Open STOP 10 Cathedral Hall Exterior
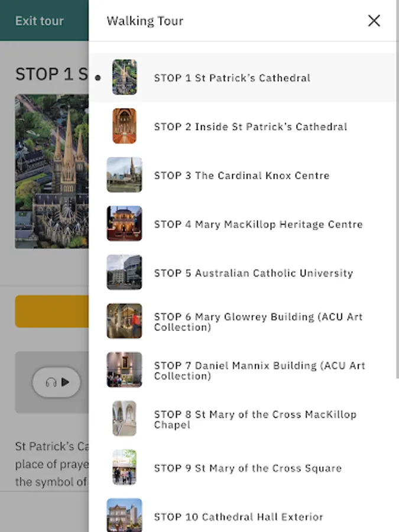This screenshot has width=399, height=532. coord(239,517)
